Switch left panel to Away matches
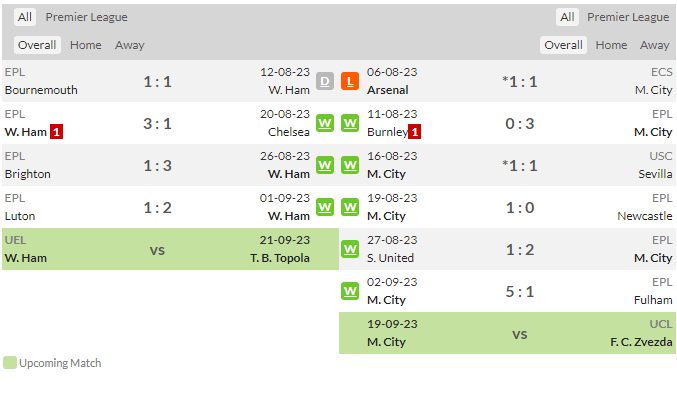Viewport: 677px width, 399px height. point(130,45)
